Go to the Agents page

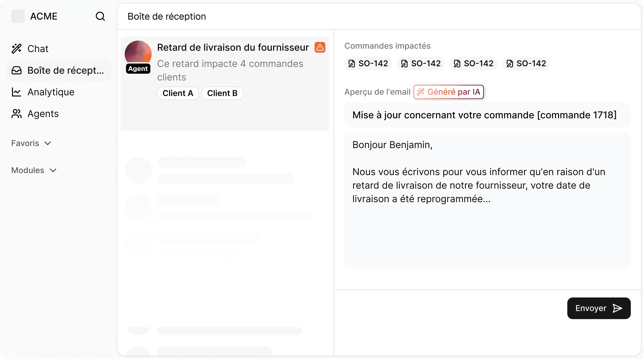point(43,114)
